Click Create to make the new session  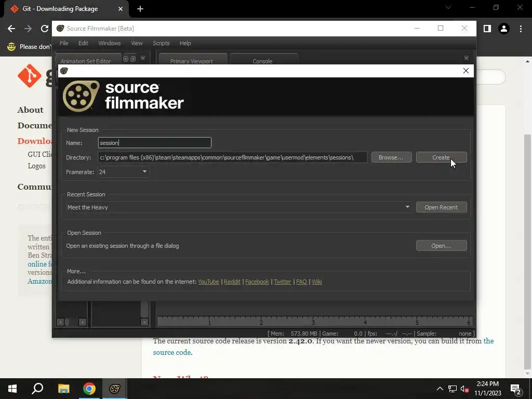[441, 157]
